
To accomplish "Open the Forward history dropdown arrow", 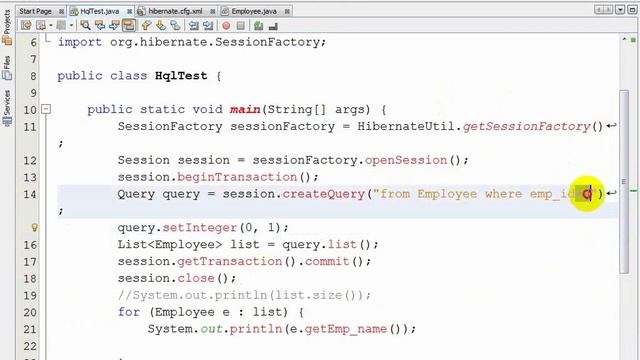I will 71,26.
